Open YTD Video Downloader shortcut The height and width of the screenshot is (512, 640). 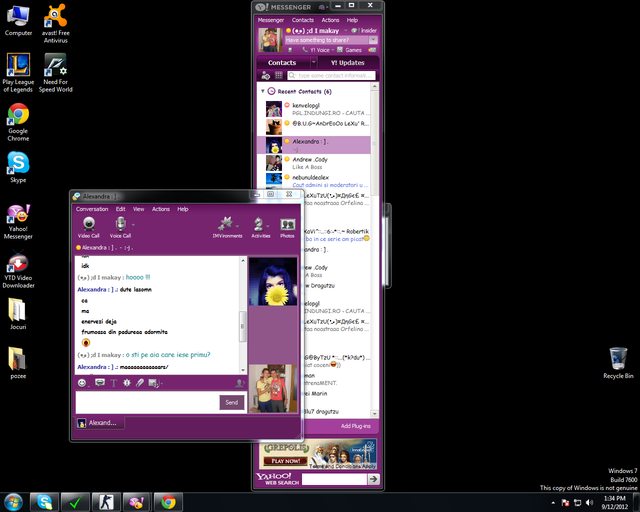coord(18,271)
